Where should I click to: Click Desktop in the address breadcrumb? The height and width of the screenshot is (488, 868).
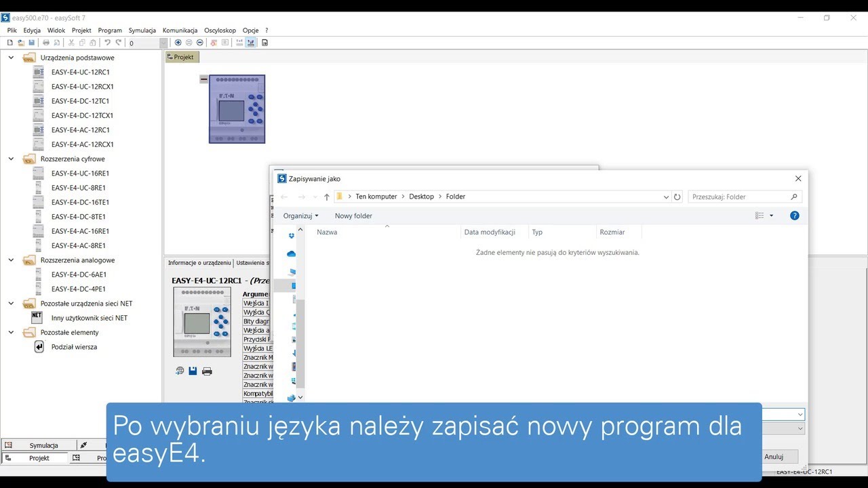(421, 197)
